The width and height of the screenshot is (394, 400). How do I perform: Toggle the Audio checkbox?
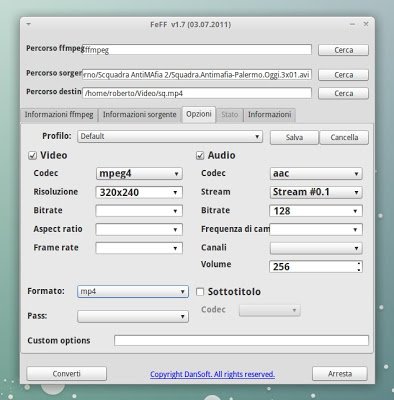click(x=200, y=155)
